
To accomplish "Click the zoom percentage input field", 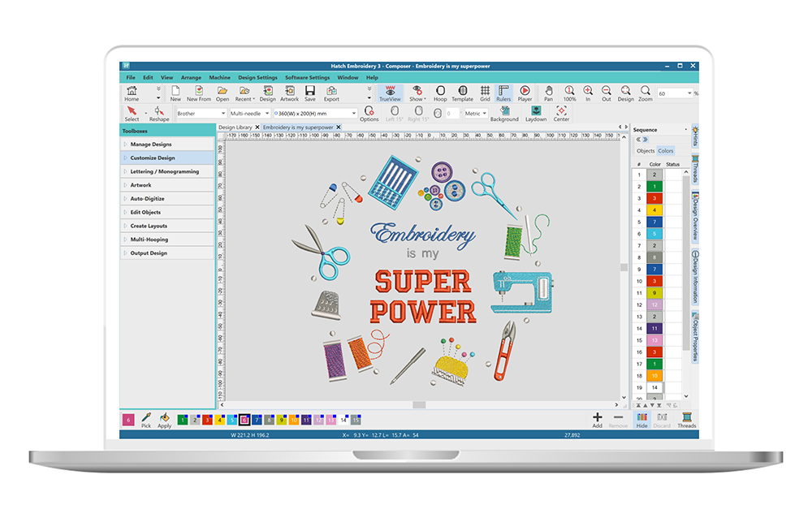I will click(x=673, y=94).
